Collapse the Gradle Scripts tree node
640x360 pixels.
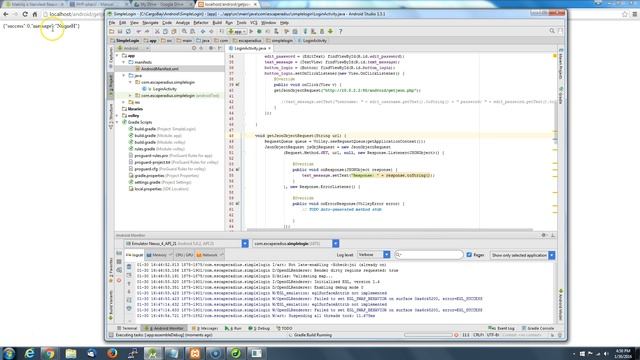tap(118, 122)
